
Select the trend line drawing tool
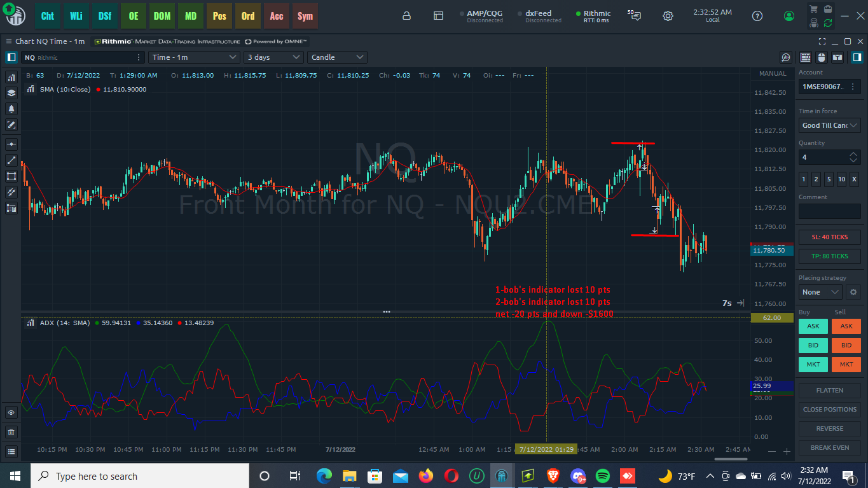11,160
